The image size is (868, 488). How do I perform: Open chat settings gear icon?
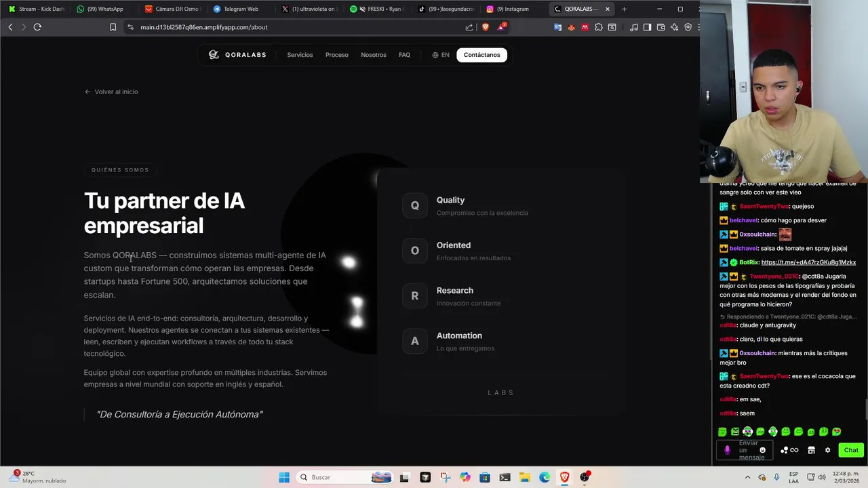[x=827, y=450]
